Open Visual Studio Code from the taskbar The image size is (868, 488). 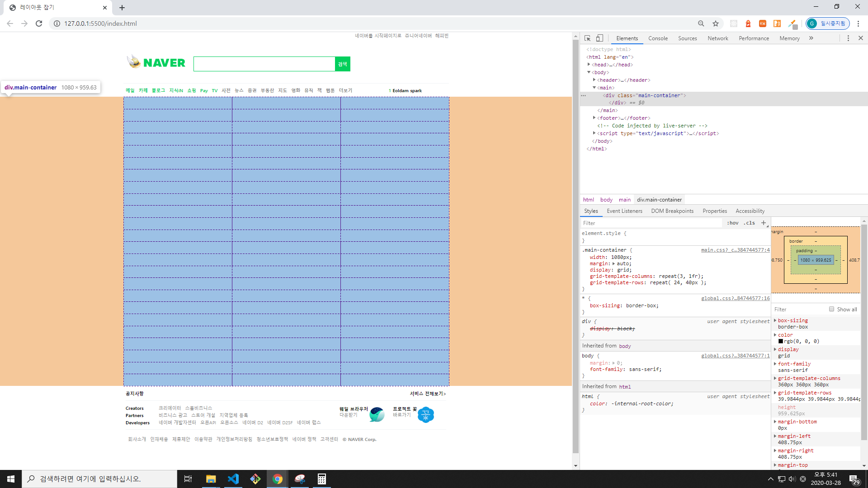tap(233, 479)
